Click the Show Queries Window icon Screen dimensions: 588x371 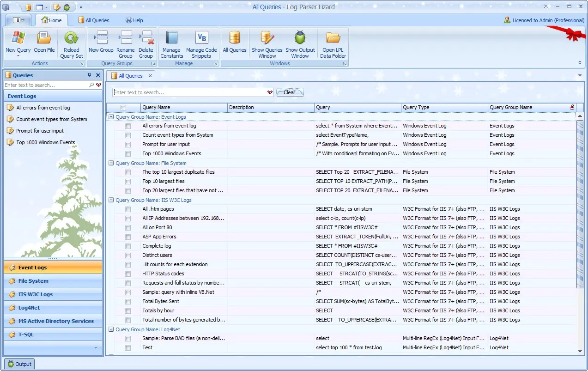pos(267,38)
